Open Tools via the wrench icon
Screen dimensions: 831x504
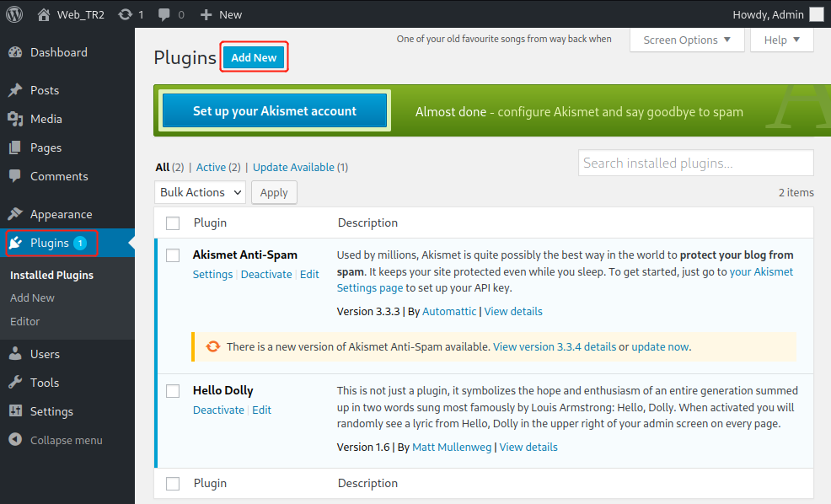15,383
